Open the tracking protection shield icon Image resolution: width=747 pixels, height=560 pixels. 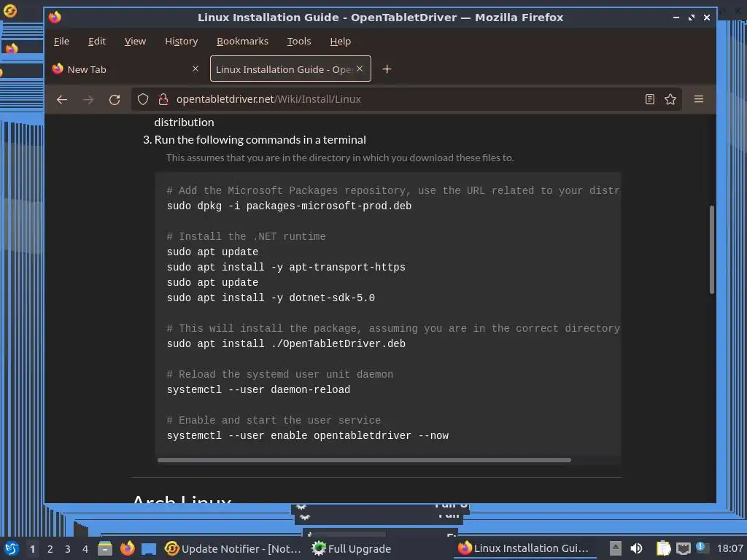tap(143, 99)
